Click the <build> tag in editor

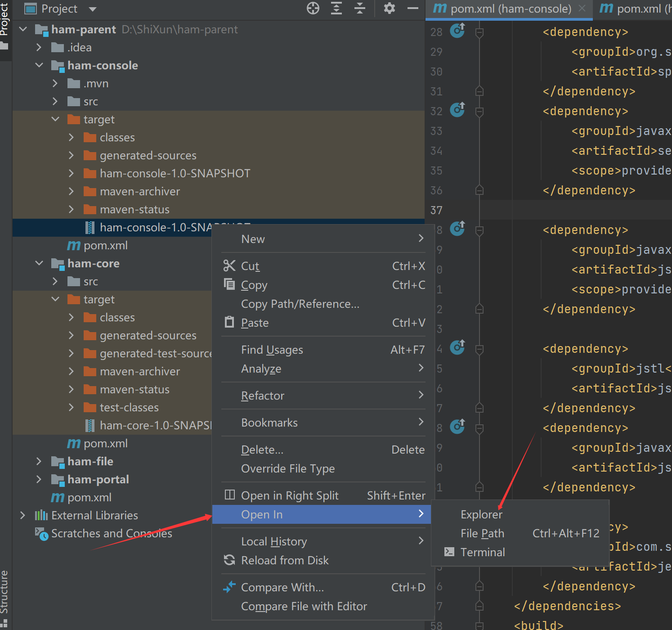538,625
